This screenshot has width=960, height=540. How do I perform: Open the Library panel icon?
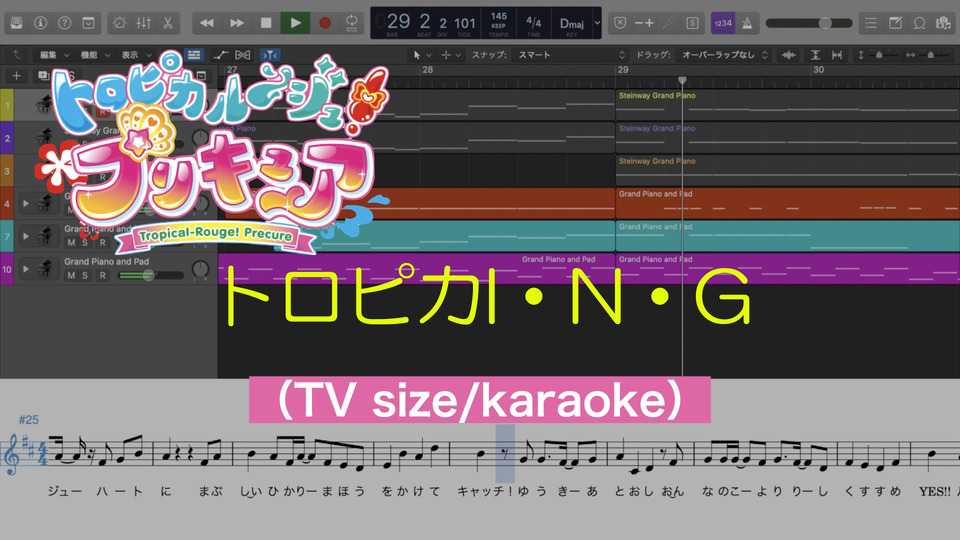pos(17,23)
